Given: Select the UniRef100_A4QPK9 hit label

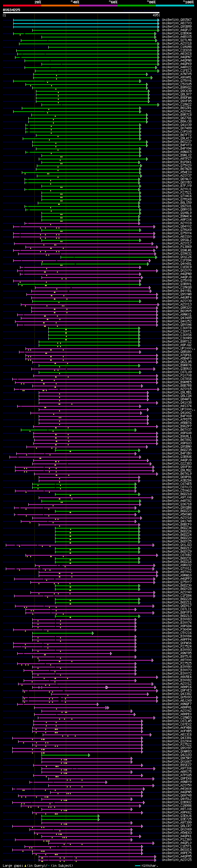Looking at the screenshot, I should pyautogui.click(x=177, y=64).
